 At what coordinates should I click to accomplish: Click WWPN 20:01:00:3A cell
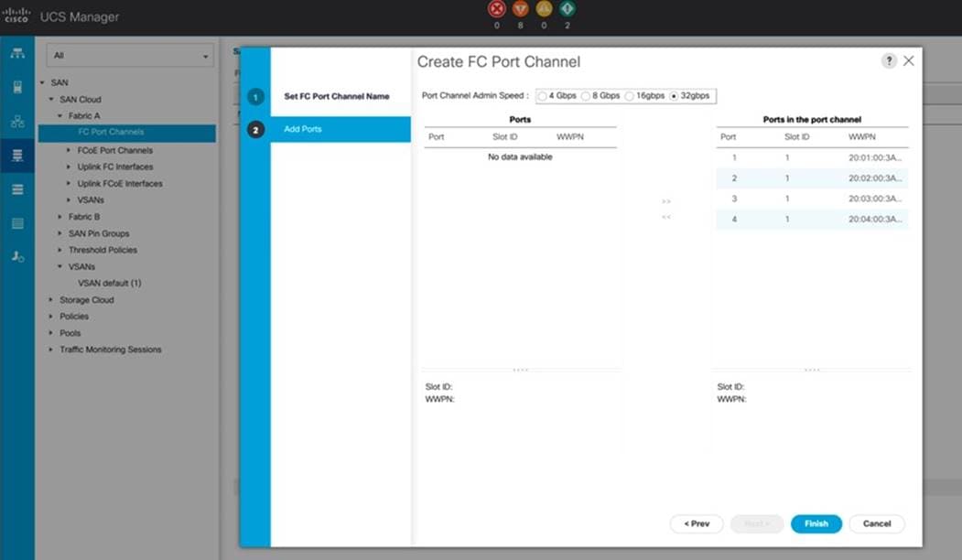(x=875, y=157)
